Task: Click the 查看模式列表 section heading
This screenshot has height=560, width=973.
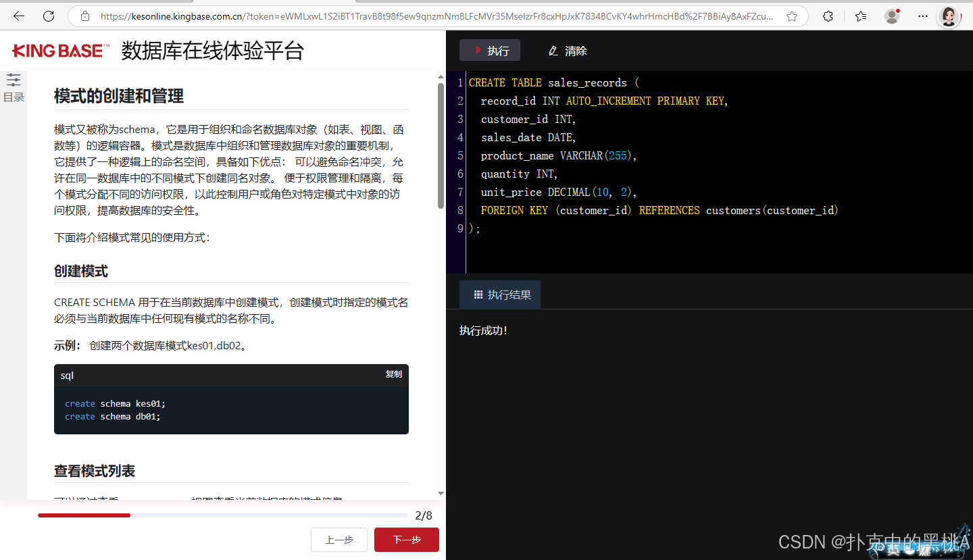Action: click(x=95, y=471)
